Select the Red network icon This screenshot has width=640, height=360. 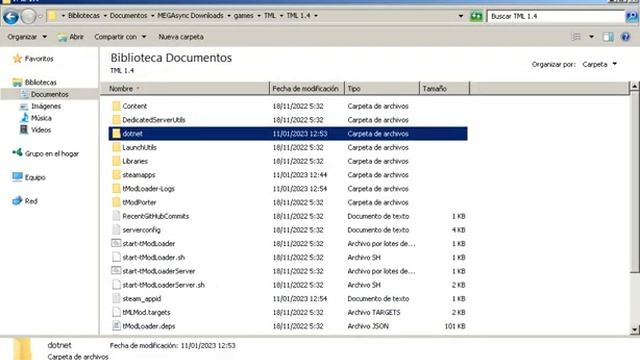[17, 201]
